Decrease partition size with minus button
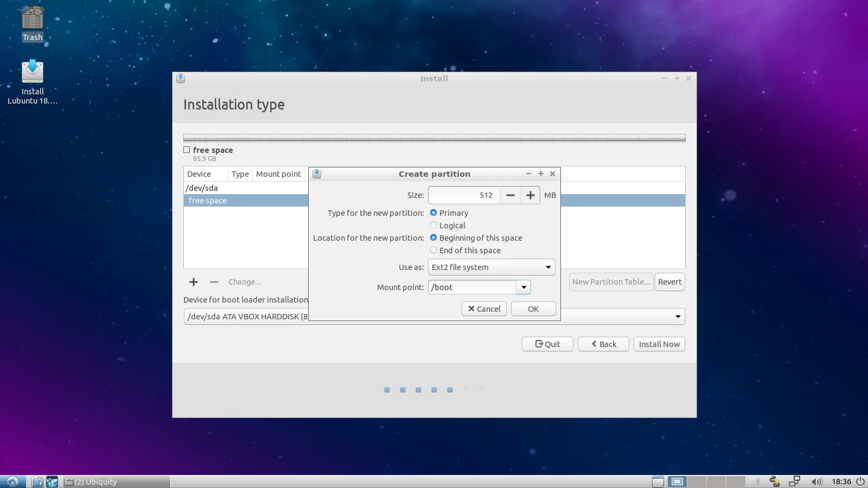Image resolution: width=868 pixels, height=488 pixels. (x=510, y=195)
